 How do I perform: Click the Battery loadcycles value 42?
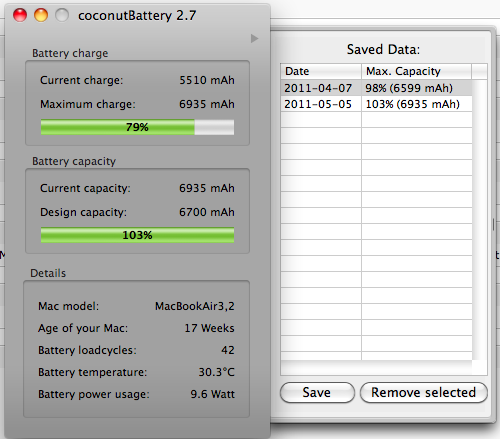[228, 350]
